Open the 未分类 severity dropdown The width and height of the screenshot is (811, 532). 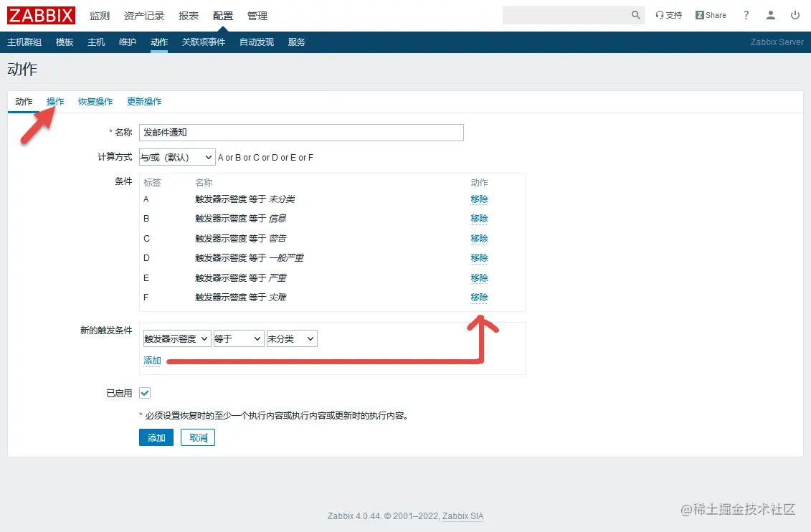click(x=291, y=338)
